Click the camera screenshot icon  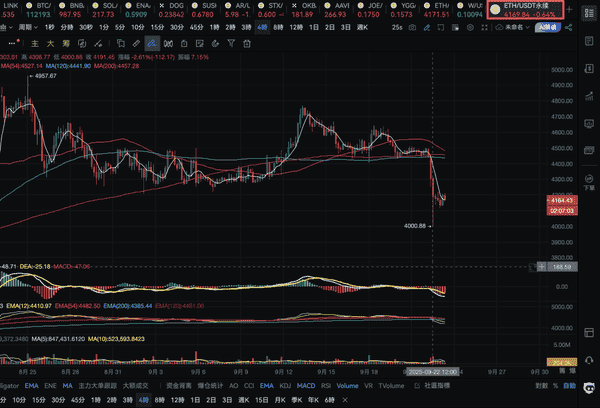410,29
